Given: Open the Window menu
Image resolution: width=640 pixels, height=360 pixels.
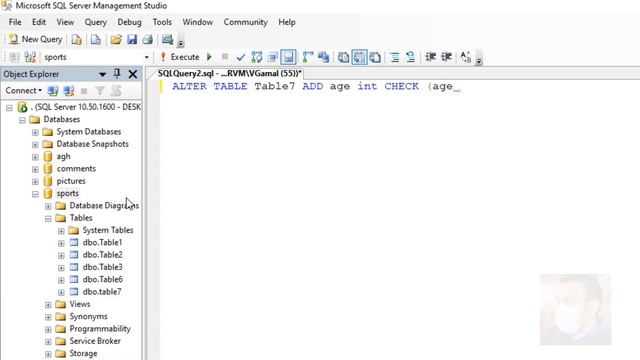Looking at the screenshot, I should coord(198,22).
